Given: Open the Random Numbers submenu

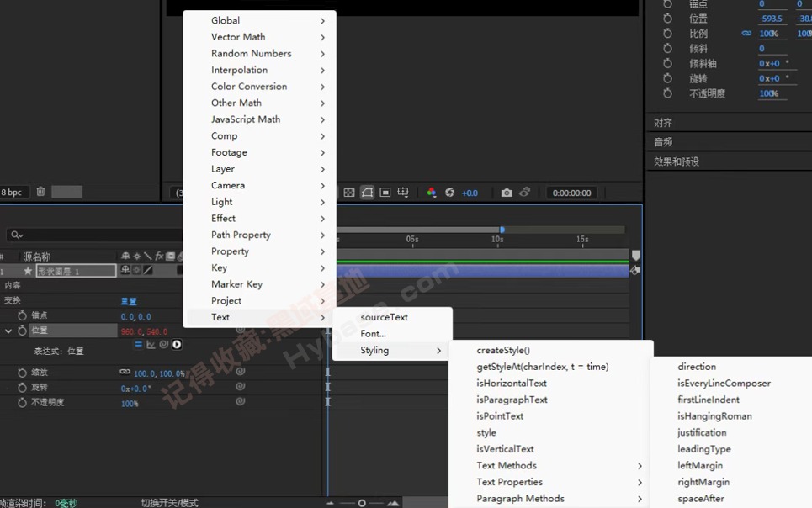Looking at the screenshot, I should pos(259,54).
